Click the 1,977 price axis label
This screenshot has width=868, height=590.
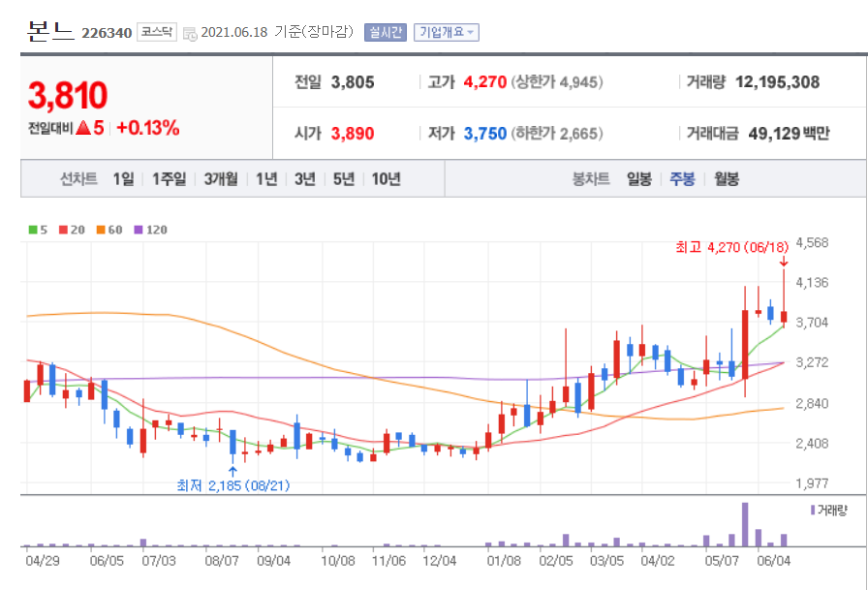[812, 483]
